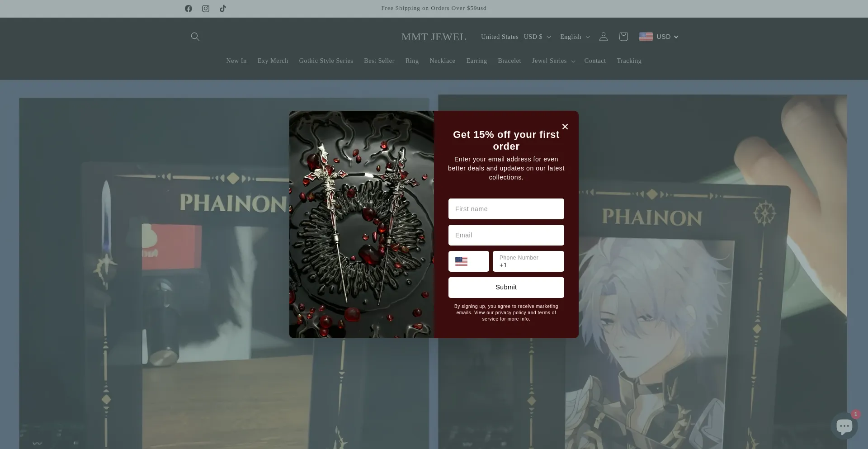Image resolution: width=868 pixels, height=449 pixels.
Task: Submit the signup form
Action: pos(506,288)
